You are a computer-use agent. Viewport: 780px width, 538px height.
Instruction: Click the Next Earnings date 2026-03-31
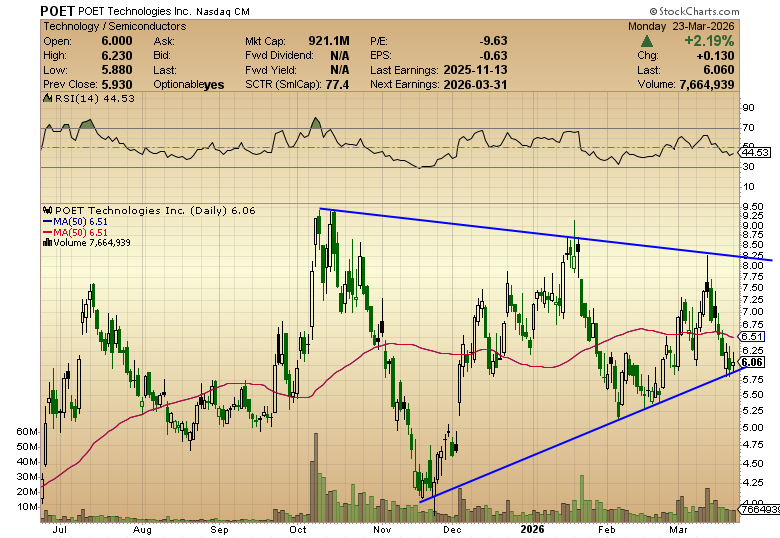click(x=476, y=84)
